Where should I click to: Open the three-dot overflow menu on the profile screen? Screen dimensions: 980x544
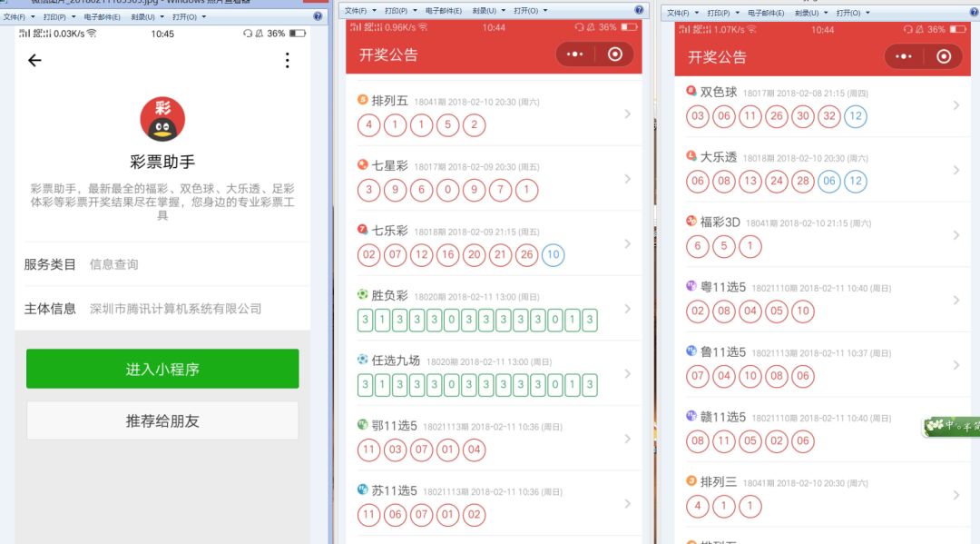(x=287, y=60)
